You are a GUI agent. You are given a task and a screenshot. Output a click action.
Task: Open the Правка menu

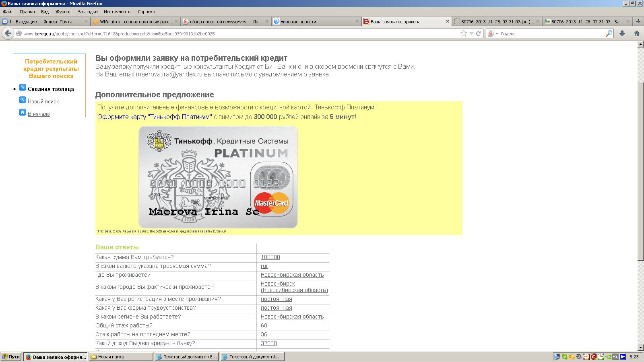click(27, 12)
